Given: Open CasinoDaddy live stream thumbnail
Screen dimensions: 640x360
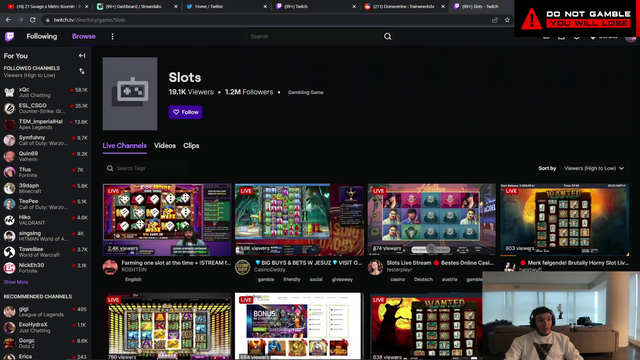Looking at the screenshot, I should (x=299, y=220).
